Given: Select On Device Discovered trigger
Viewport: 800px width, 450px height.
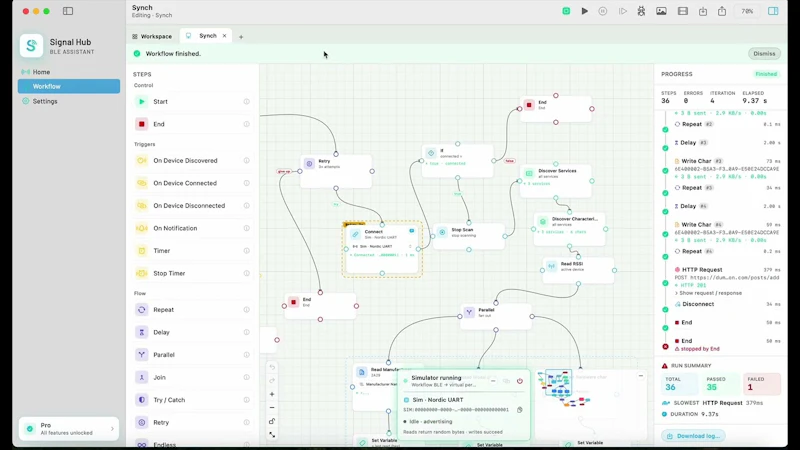Looking at the screenshot, I should point(192,160).
